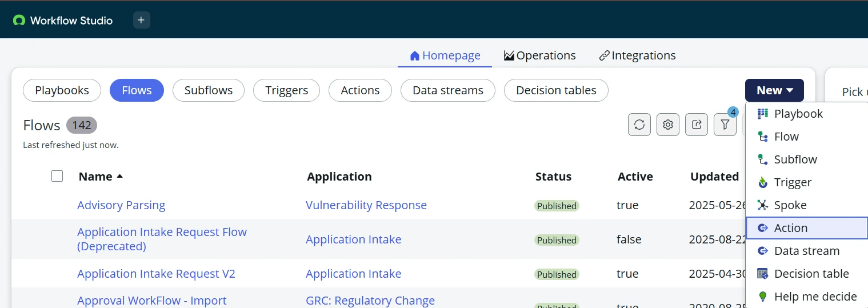Click the Active column header
This screenshot has width=868, height=308.
click(x=635, y=177)
